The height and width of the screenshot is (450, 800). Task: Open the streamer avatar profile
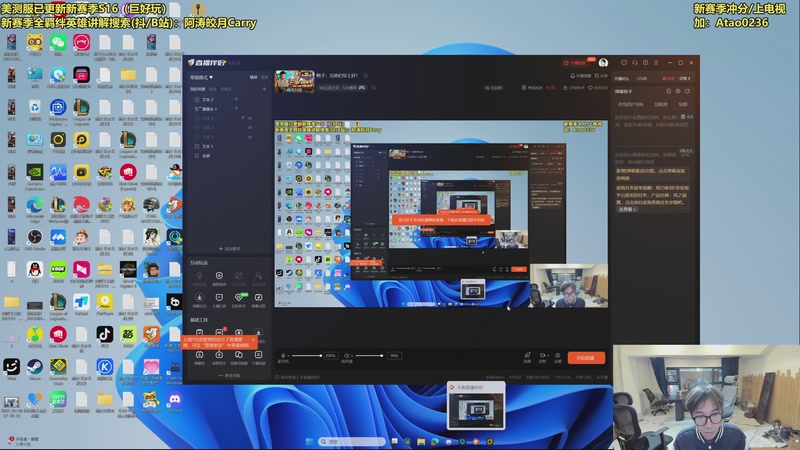point(603,63)
